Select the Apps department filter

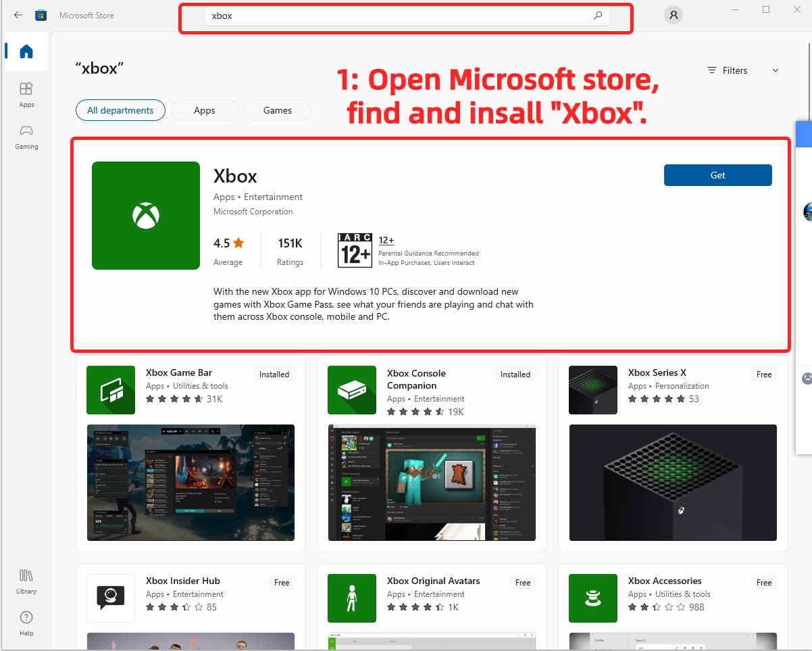click(x=204, y=110)
